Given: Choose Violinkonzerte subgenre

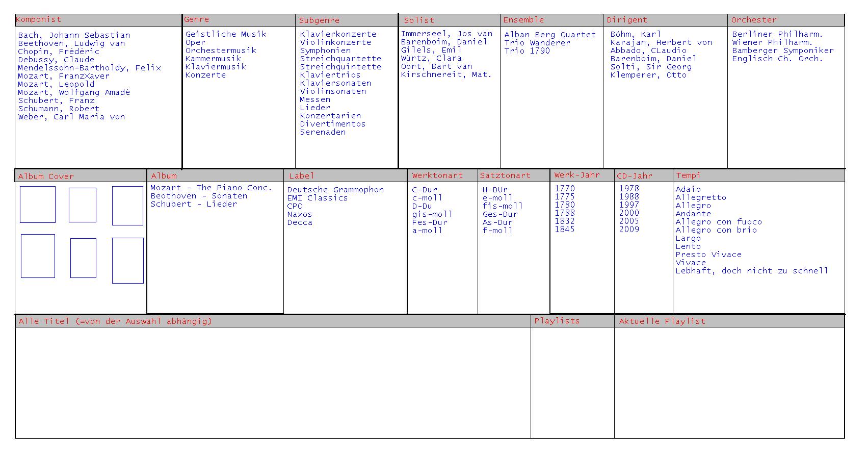Looking at the screenshot, I should (x=335, y=42).
